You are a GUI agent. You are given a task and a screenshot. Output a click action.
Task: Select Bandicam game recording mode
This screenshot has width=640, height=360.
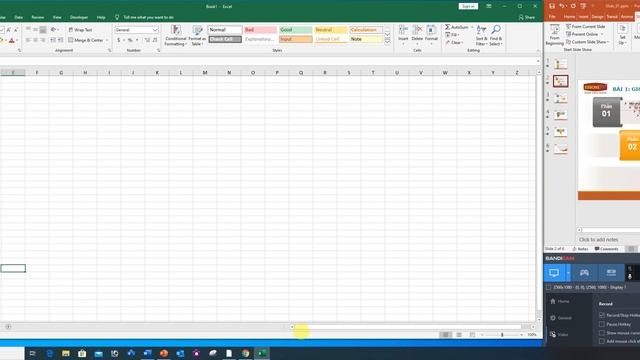(x=584, y=273)
